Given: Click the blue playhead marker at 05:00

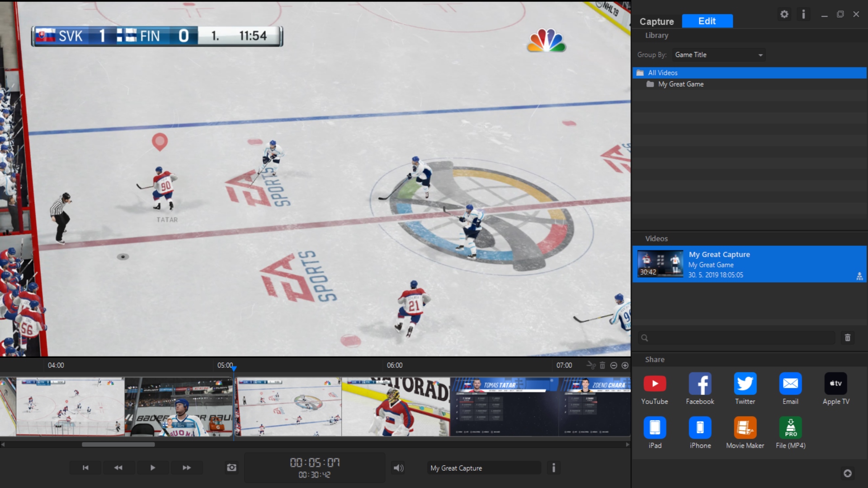Looking at the screenshot, I should click(x=234, y=369).
